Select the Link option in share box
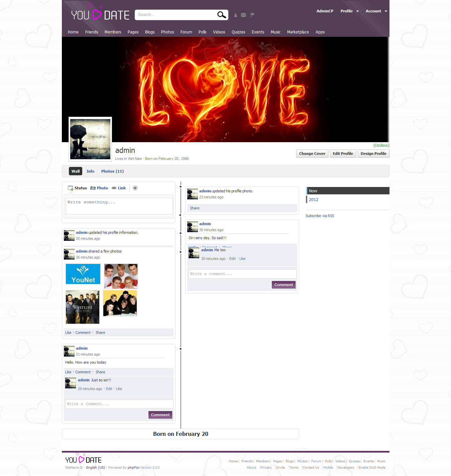Screen dimensions: 451x476 coord(119,188)
